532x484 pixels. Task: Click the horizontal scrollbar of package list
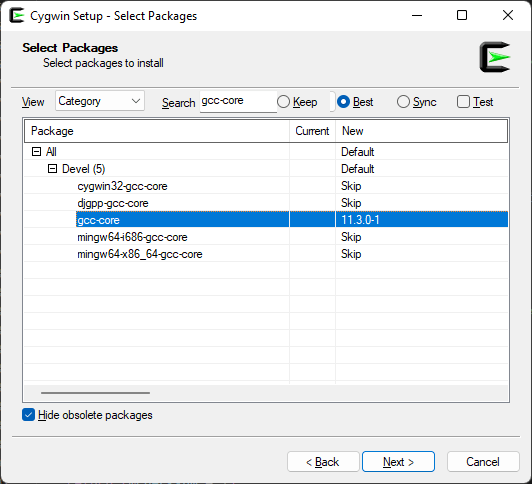click(x=95, y=393)
